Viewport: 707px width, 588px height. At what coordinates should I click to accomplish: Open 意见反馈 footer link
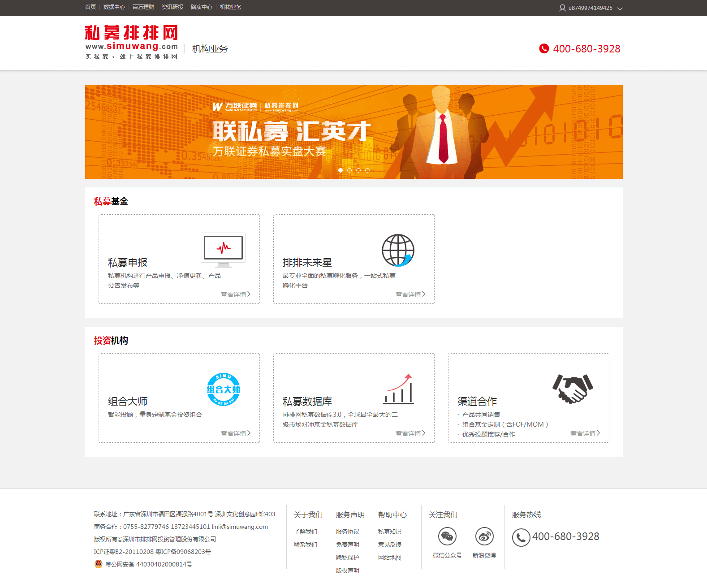[390, 545]
